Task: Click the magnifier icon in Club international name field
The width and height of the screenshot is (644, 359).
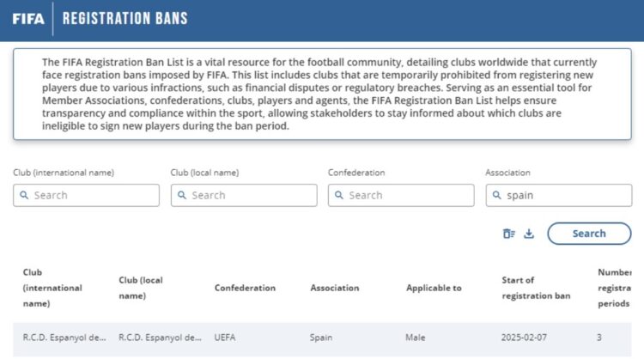Action: click(x=24, y=196)
